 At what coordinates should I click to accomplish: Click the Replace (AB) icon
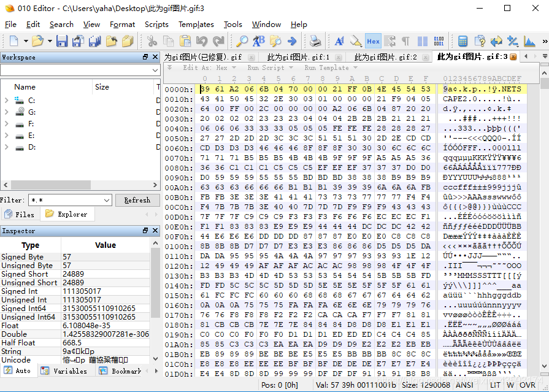pos(259,41)
